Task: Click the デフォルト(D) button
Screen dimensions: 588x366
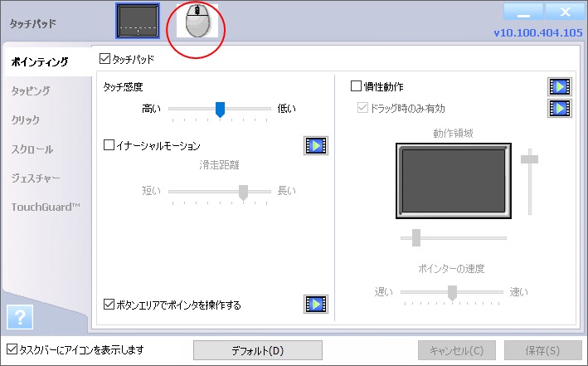Action: point(257,350)
